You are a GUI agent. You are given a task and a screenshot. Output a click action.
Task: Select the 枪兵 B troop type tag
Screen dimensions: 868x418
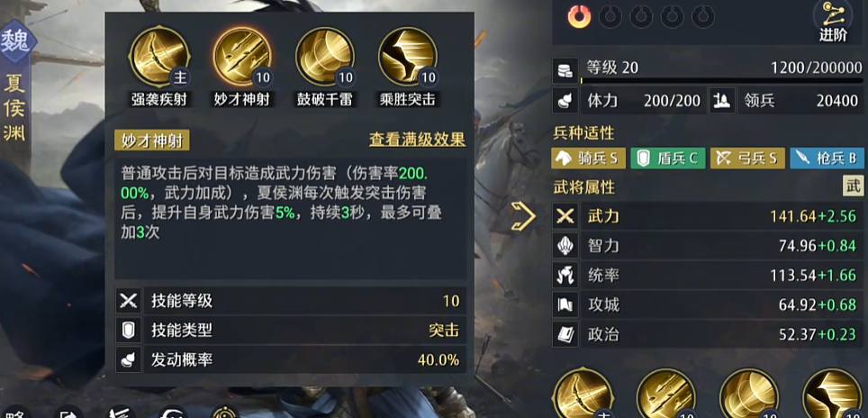[x=827, y=159]
